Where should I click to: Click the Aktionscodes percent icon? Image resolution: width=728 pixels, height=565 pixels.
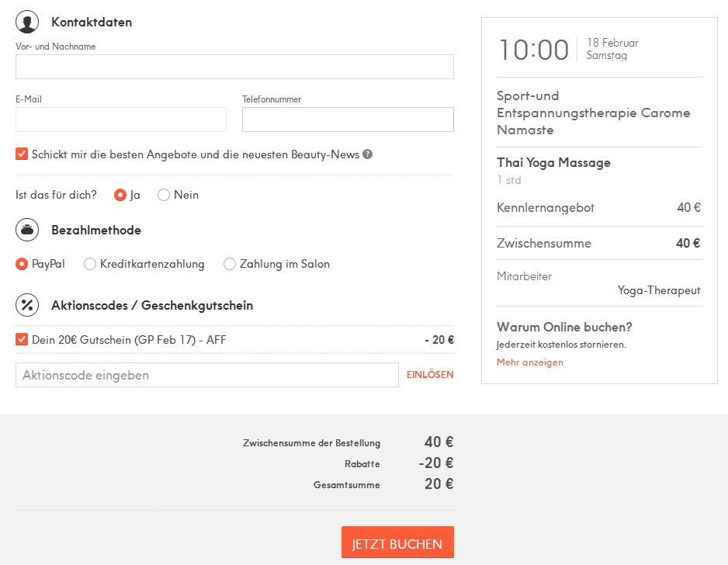(27, 305)
